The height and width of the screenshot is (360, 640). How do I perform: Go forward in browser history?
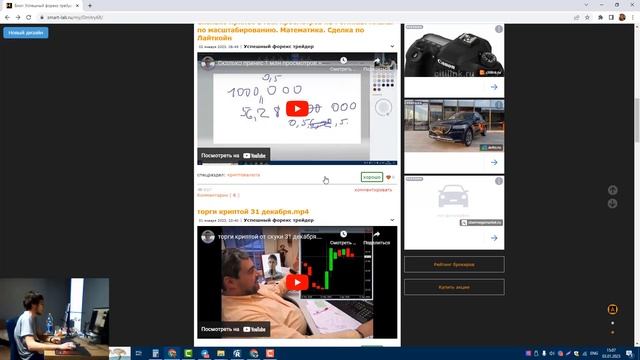pos(18,18)
